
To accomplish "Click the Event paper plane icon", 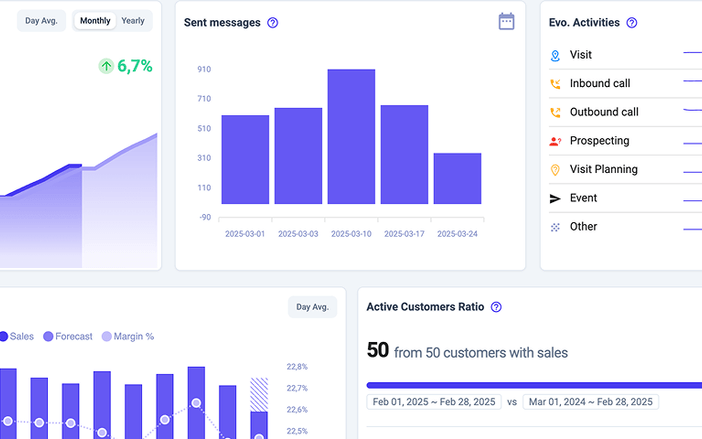I will (x=555, y=199).
